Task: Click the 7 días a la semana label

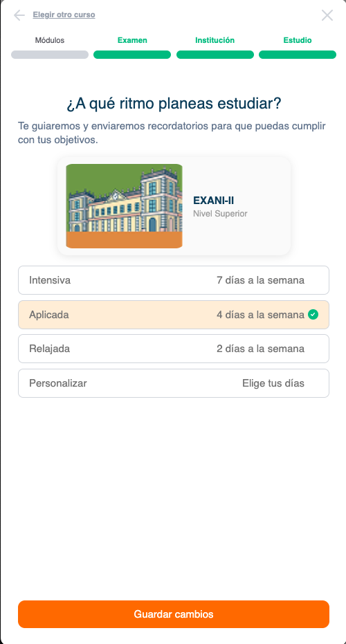Action: pyautogui.click(x=260, y=280)
